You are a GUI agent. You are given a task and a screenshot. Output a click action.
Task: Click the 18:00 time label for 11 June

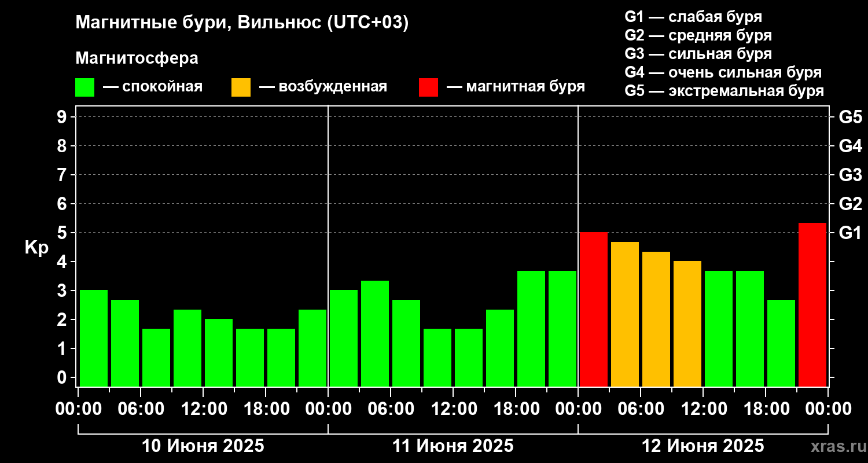click(516, 409)
